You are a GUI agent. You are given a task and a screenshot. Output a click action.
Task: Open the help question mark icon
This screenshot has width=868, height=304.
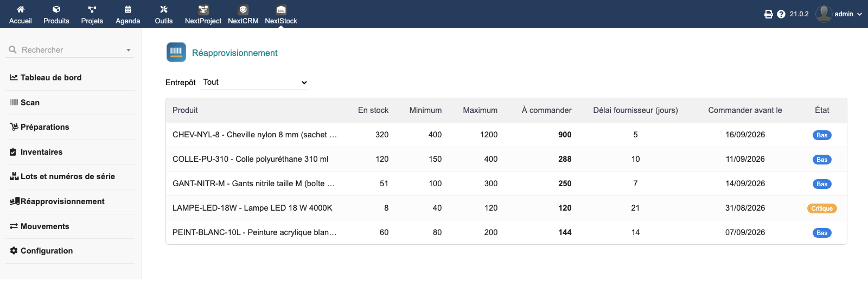[781, 14]
